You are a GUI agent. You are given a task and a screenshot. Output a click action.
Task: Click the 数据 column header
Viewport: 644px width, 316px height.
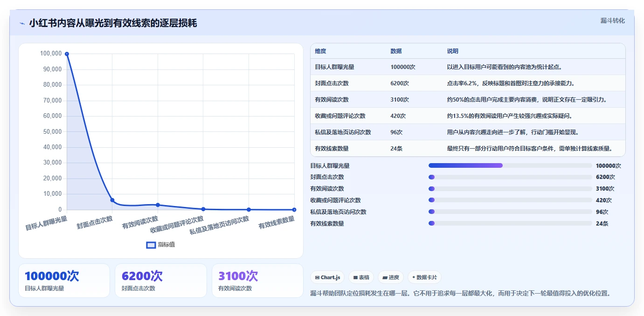click(x=396, y=51)
